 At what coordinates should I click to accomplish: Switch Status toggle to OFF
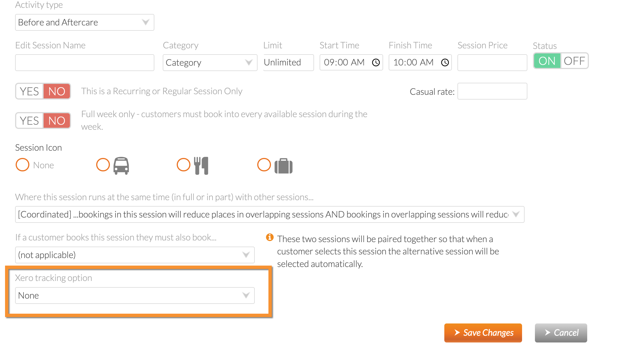[574, 61]
